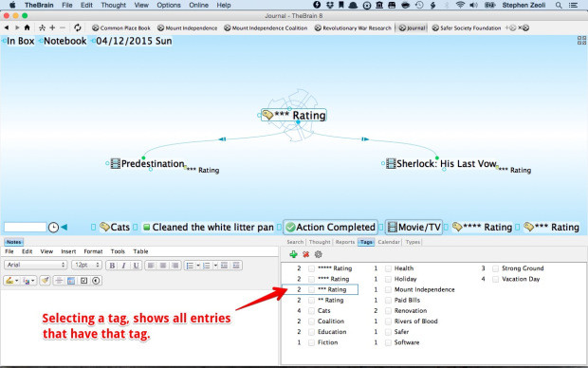Check the ***** Rating tag box
This screenshot has width=588, height=368.
pos(311,268)
